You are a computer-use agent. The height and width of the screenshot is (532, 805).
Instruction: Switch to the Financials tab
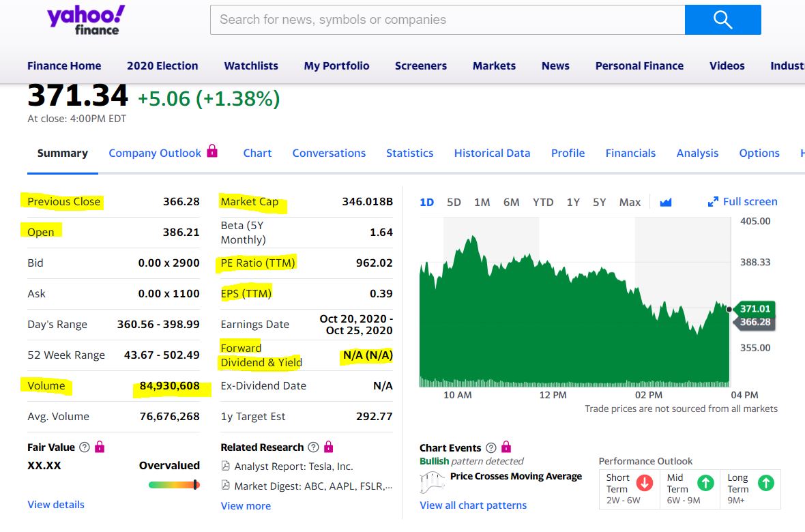point(630,153)
